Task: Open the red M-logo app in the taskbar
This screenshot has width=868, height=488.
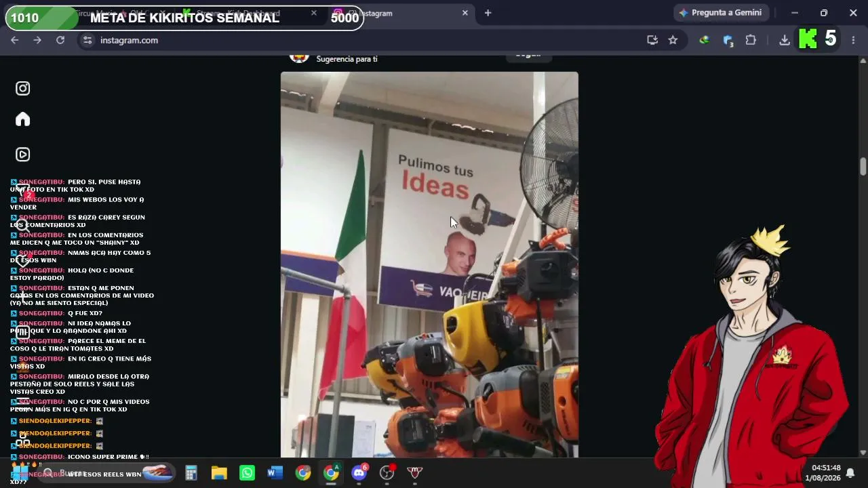Action: point(415,472)
